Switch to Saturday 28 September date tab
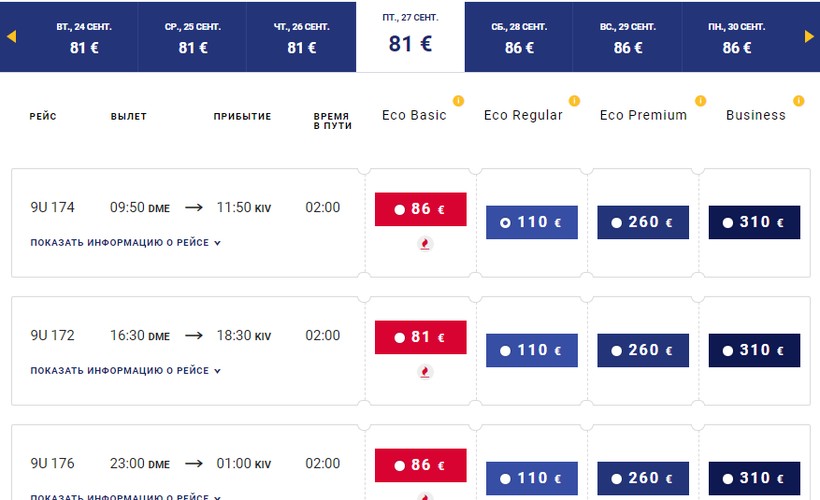820x500 pixels. (x=519, y=37)
